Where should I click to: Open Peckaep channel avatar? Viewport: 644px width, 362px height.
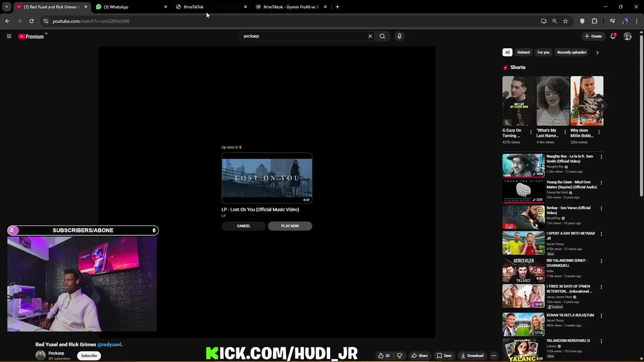click(x=40, y=355)
